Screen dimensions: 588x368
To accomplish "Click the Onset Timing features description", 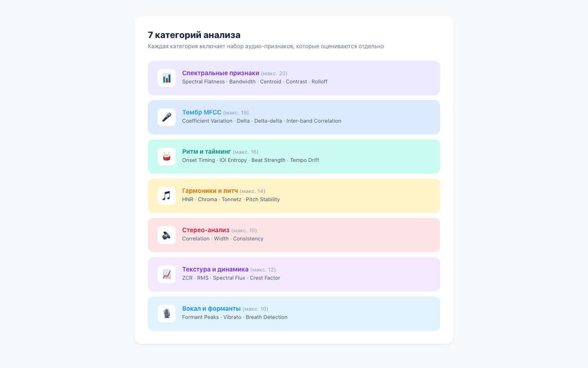I will pyautogui.click(x=250, y=160).
